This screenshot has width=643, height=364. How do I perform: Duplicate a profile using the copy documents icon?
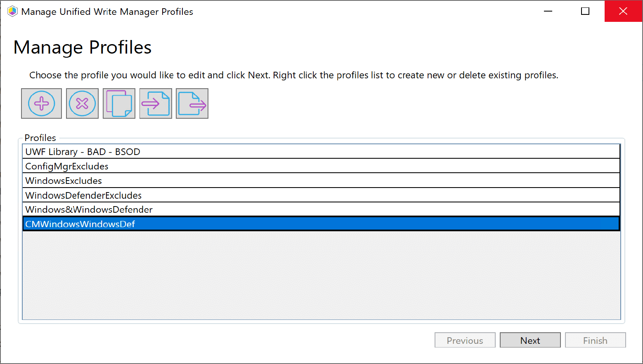pos(119,103)
